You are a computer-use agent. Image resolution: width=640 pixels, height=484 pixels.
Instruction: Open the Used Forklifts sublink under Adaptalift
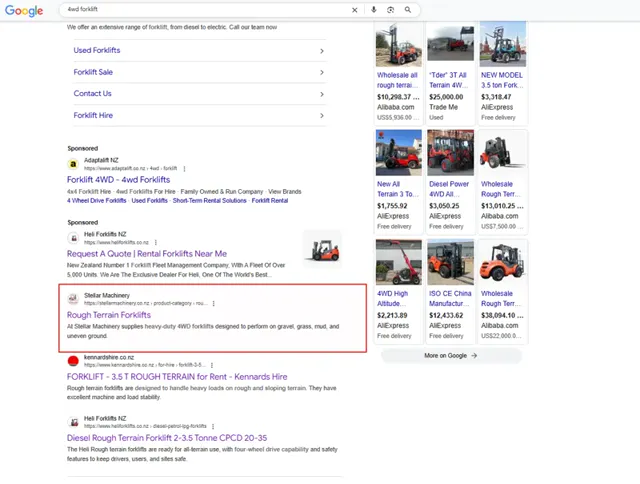[x=149, y=200]
